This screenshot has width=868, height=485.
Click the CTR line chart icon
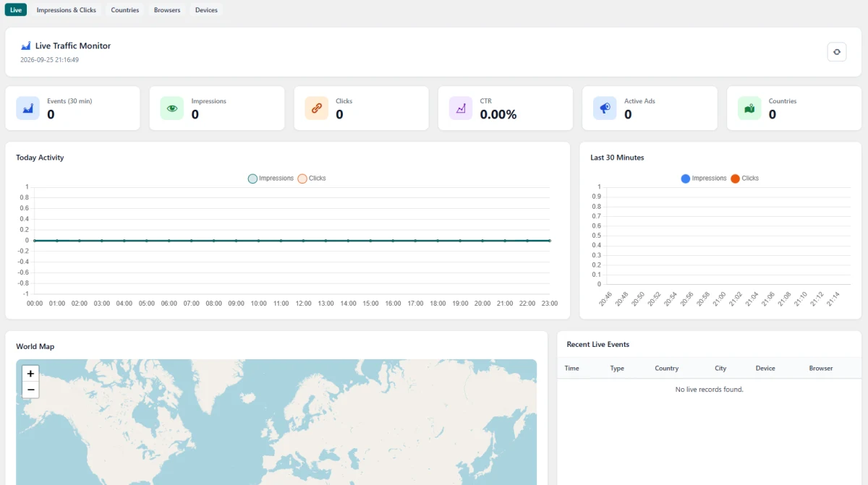[461, 108]
